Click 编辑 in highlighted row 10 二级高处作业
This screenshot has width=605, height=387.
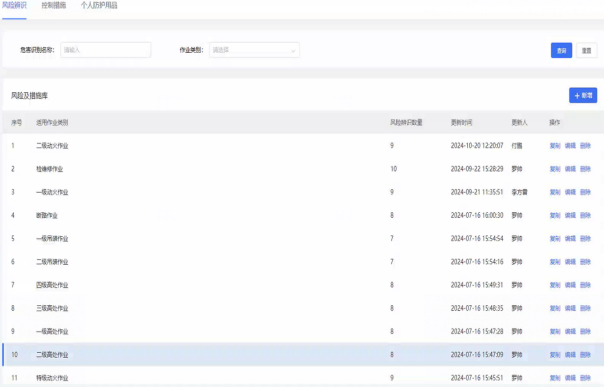click(570, 355)
